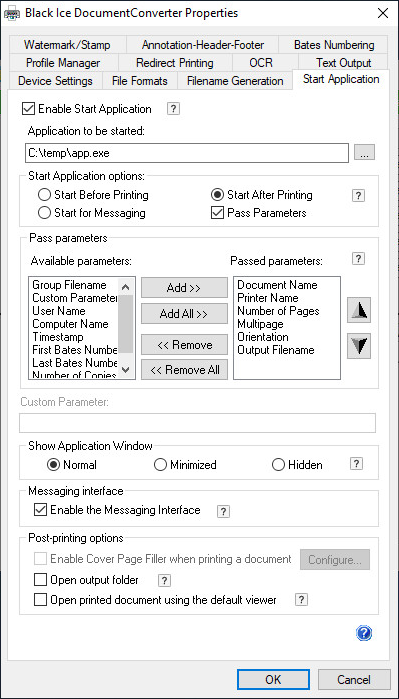
Task: Click the << Remove All button
Action: tap(184, 370)
